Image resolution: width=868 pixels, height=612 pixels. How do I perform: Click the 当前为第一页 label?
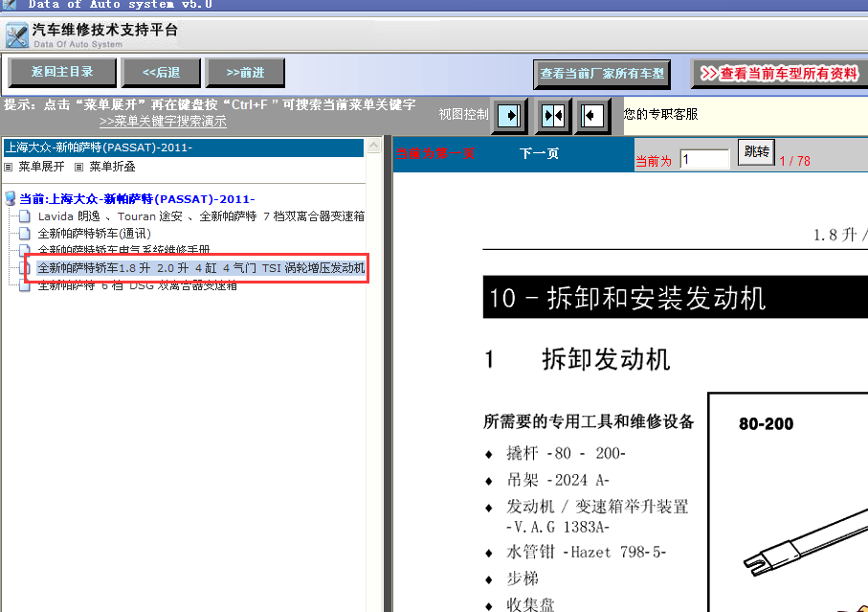(x=435, y=153)
